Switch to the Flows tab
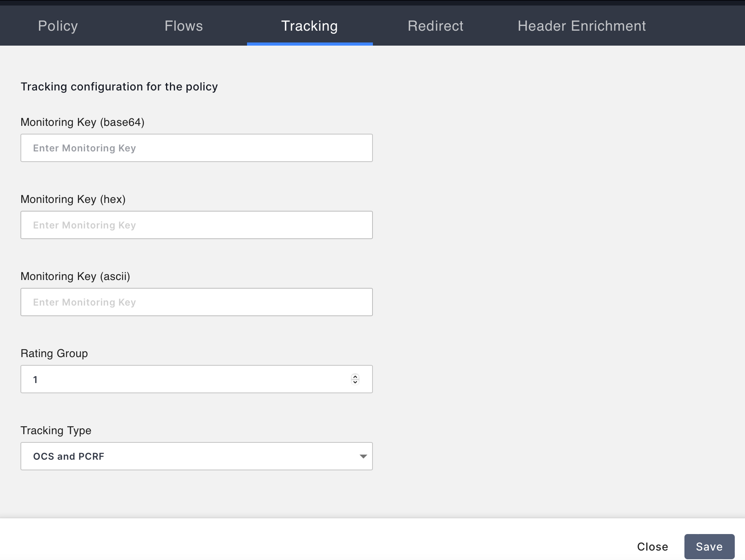The image size is (745, 560). 184,26
